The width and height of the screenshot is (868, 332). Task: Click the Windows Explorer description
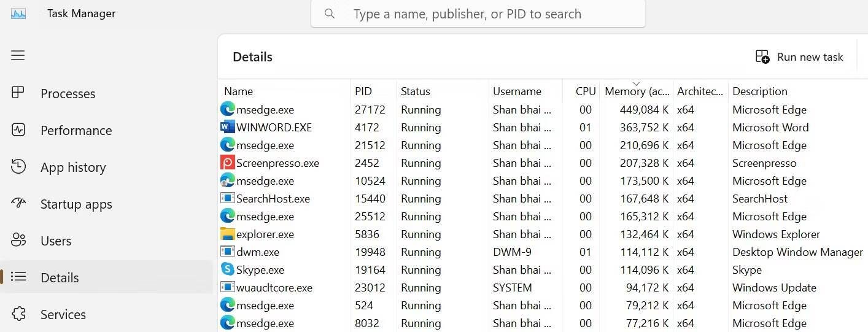click(776, 234)
